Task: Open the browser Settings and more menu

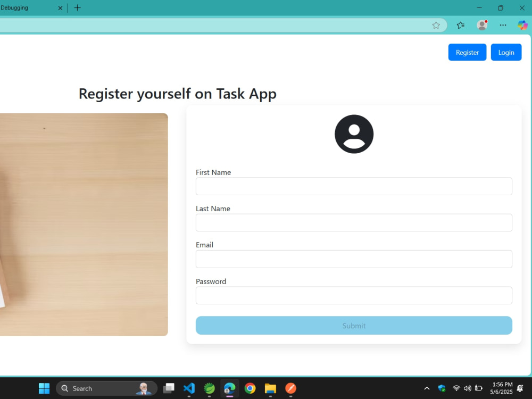Action: [x=503, y=25]
